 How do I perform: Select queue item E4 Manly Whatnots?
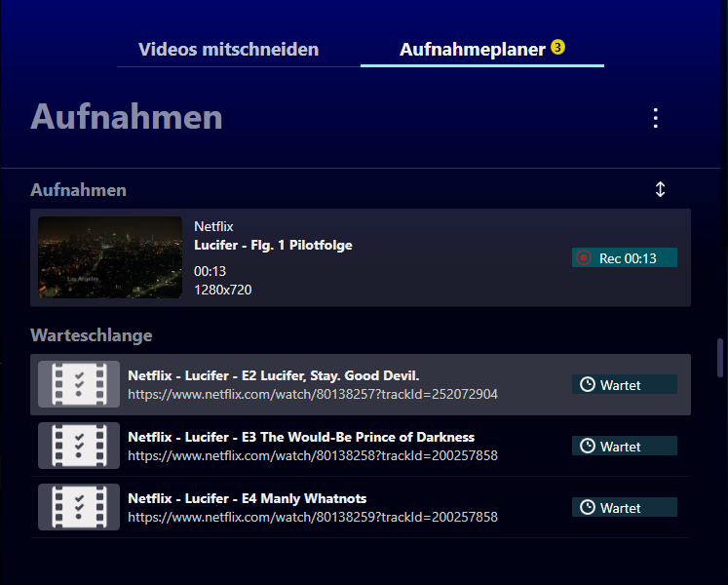tap(361, 507)
